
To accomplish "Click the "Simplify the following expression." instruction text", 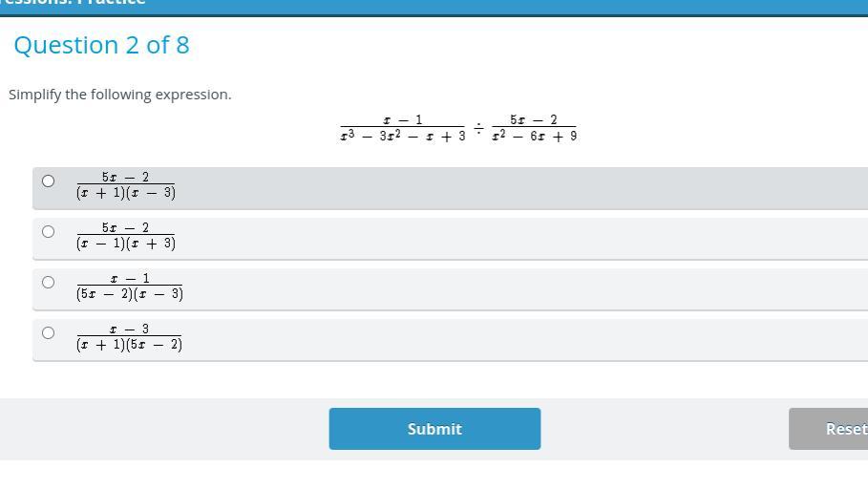I will click(x=120, y=95).
